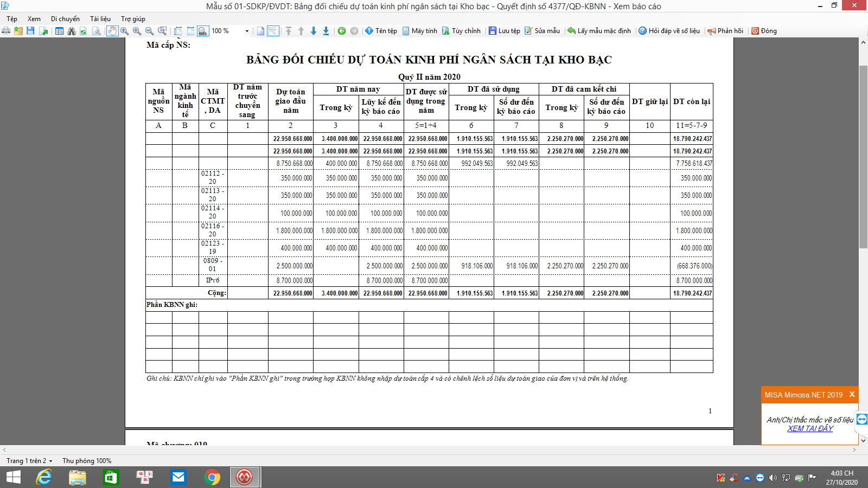Open Google Chrome from the taskbar

(x=212, y=477)
